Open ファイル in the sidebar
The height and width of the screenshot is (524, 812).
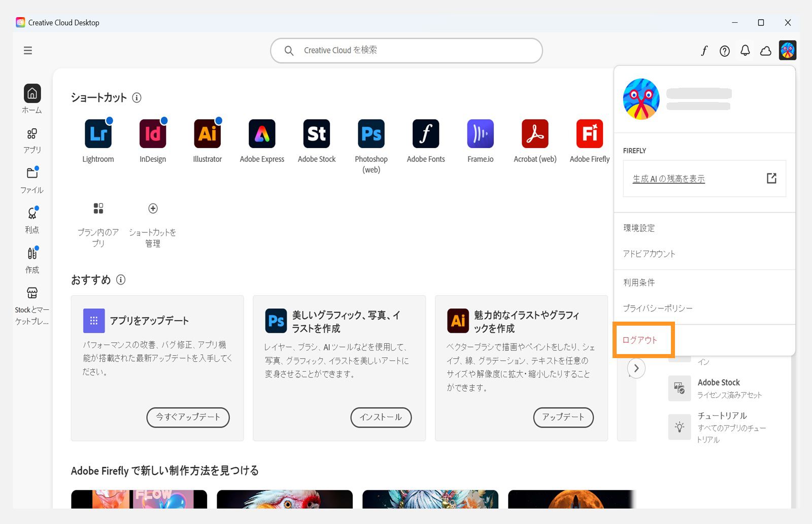coord(32,180)
